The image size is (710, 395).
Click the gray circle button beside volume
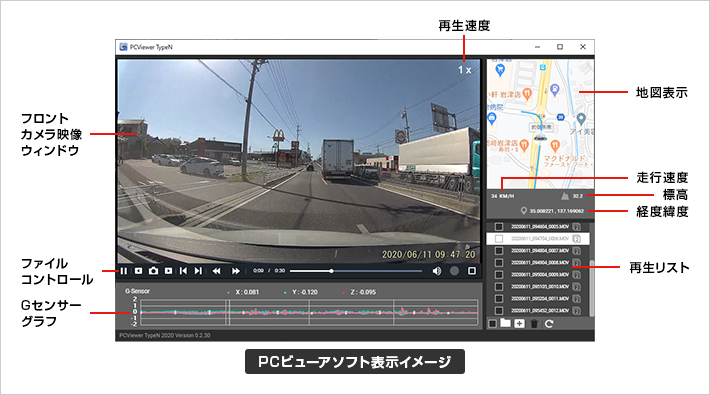pos(454,271)
